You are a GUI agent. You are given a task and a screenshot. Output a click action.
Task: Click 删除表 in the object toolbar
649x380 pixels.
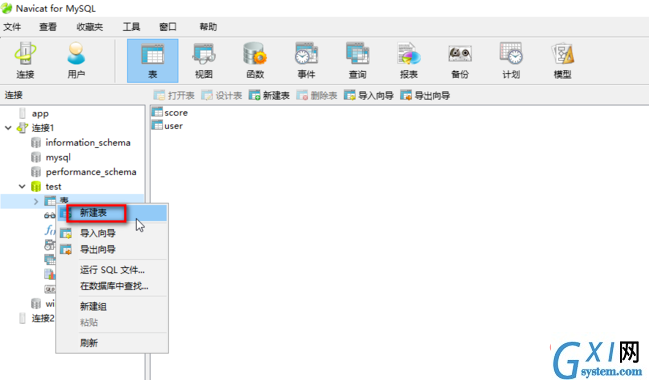pos(317,96)
